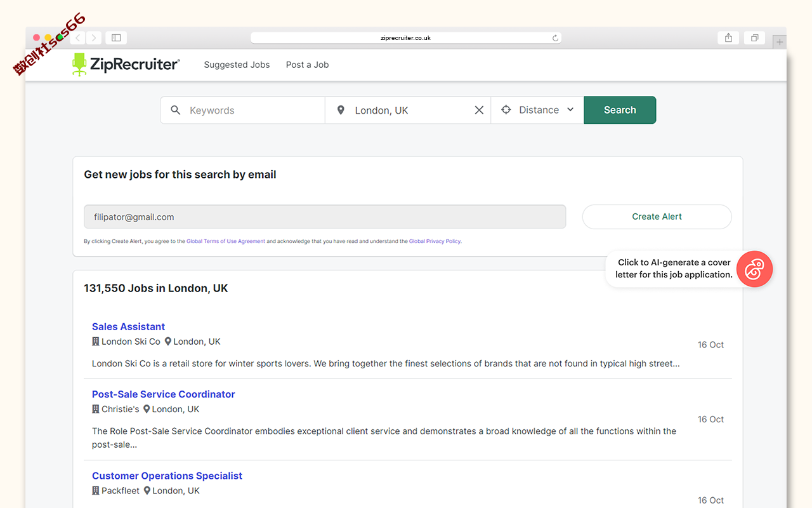Click the AI cover letter tooltip text
The height and width of the screenshot is (508, 812).
(674, 269)
